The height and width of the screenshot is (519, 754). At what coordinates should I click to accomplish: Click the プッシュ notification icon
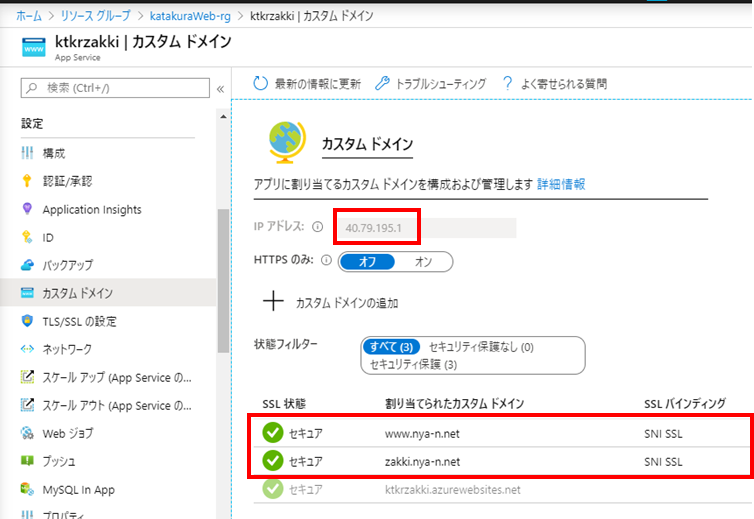coord(27,461)
